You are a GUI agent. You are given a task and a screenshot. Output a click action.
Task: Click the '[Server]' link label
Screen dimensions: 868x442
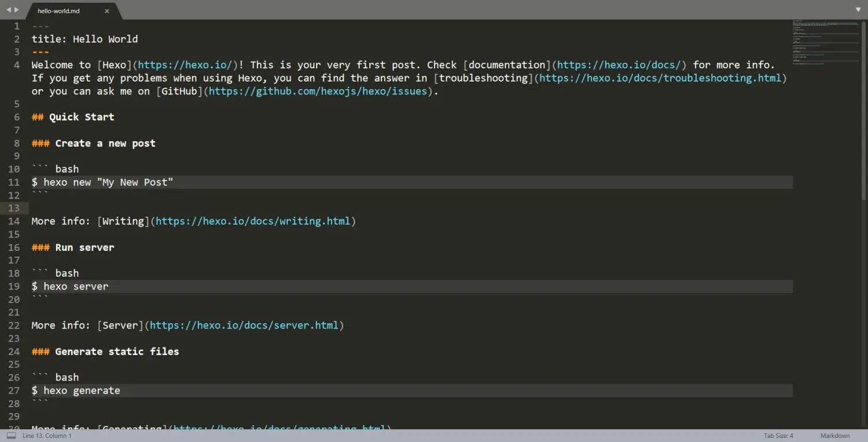(120, 326)
